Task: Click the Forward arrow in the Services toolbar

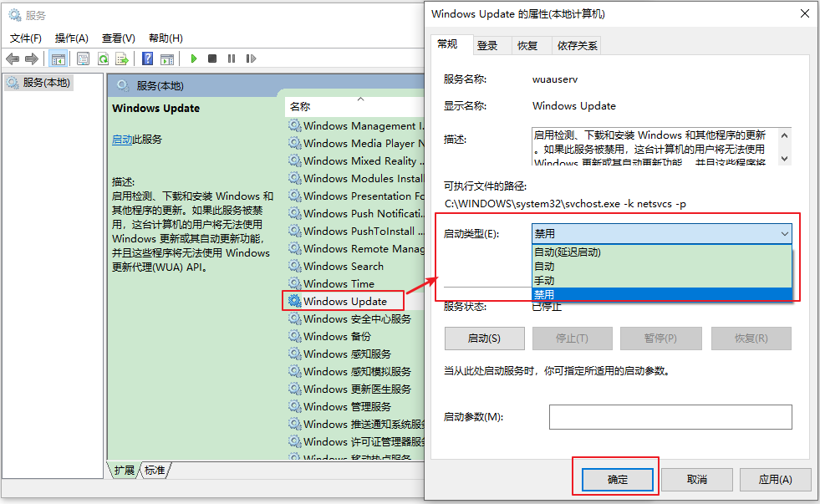Action: click(x=32, y=59)
